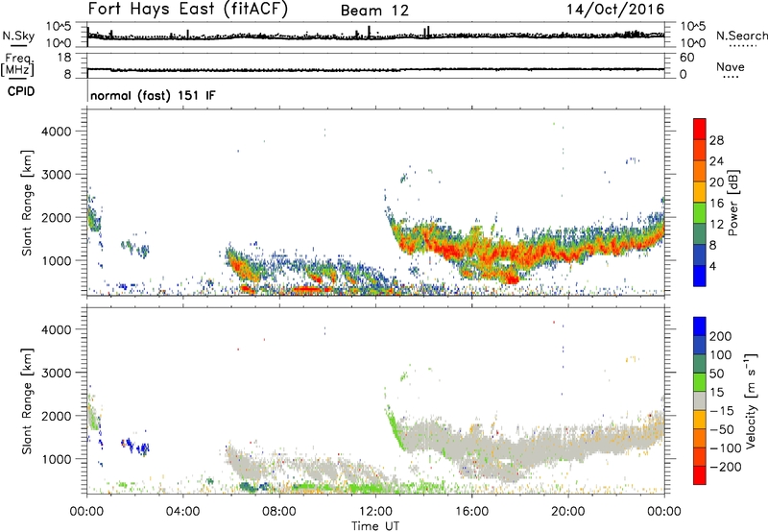Click the 'Time UT' axis label
This screenshot has width=768, height=532.
(375, 526)
